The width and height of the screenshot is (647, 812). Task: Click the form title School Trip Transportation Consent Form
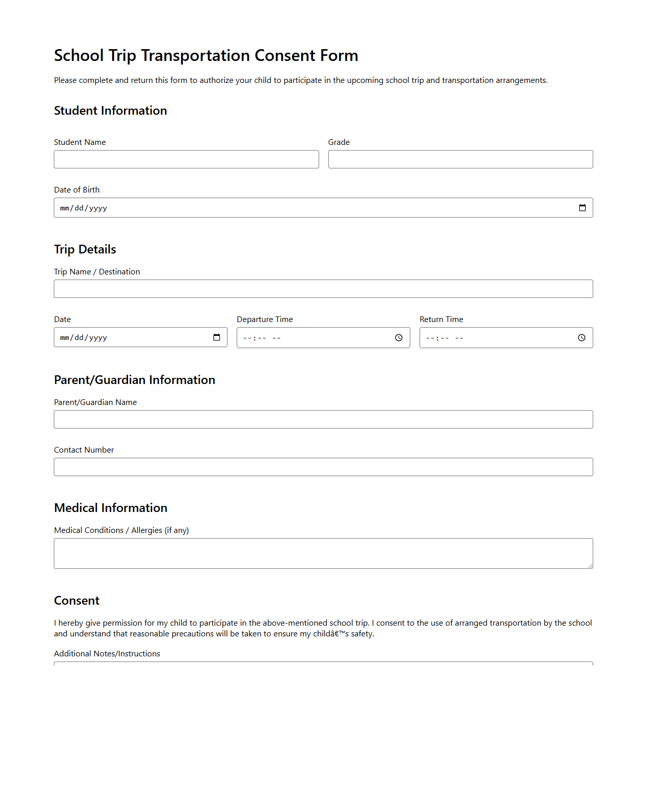(x=206, y=55)
